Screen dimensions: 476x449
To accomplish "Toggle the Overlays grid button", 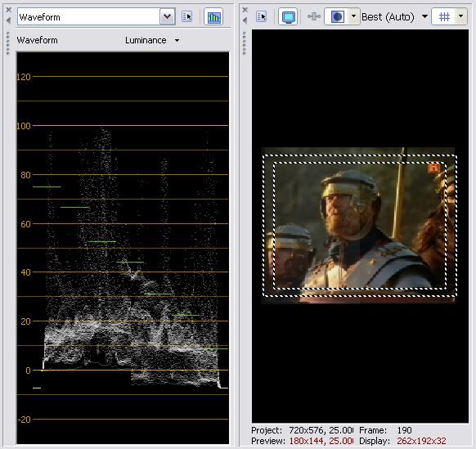I will click(x=444, y=16).
